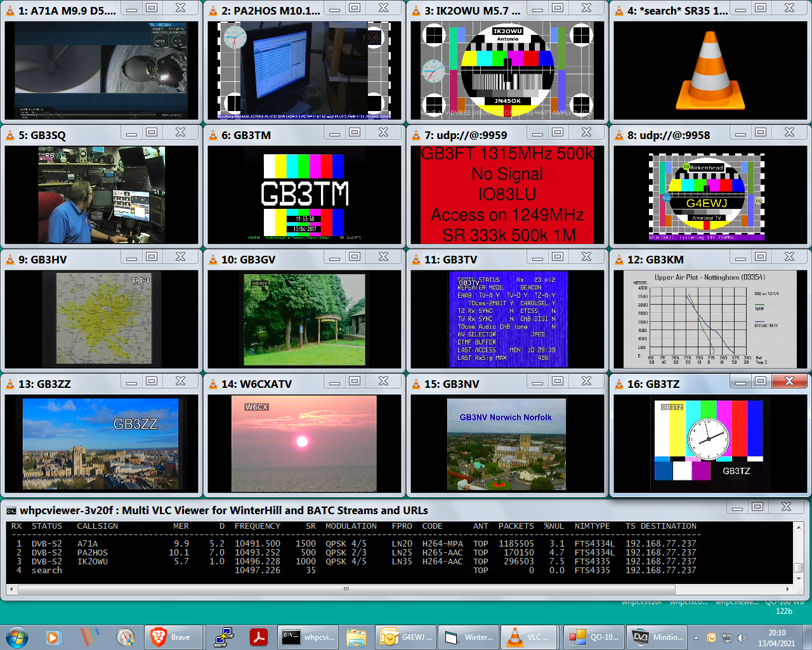Image resolution: width=812 pixels, height=650 pixels.
Task: Click the PuTTY icon in the taskbar
Action: coord(223,637)
